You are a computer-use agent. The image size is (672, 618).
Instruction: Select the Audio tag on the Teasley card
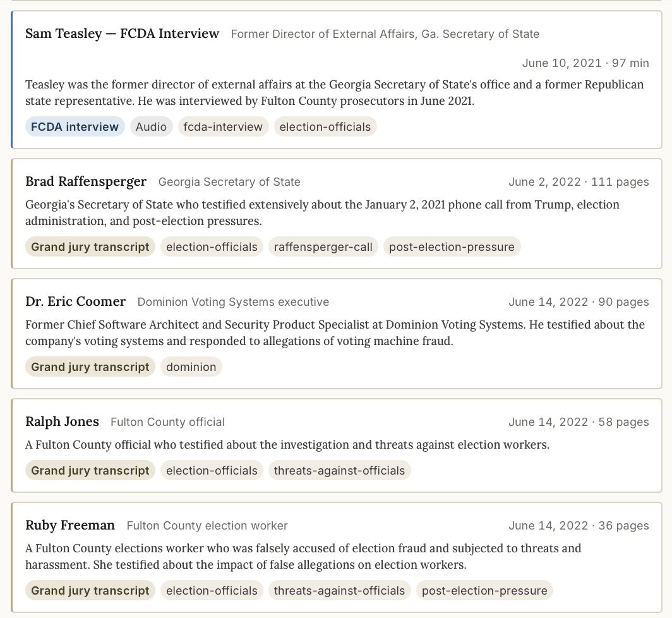(152, 127)
